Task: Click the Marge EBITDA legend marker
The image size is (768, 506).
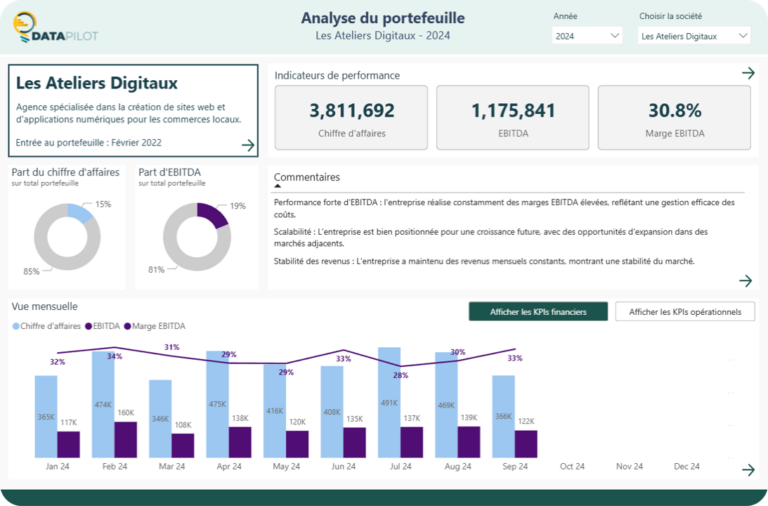Action: coord(127,326)
